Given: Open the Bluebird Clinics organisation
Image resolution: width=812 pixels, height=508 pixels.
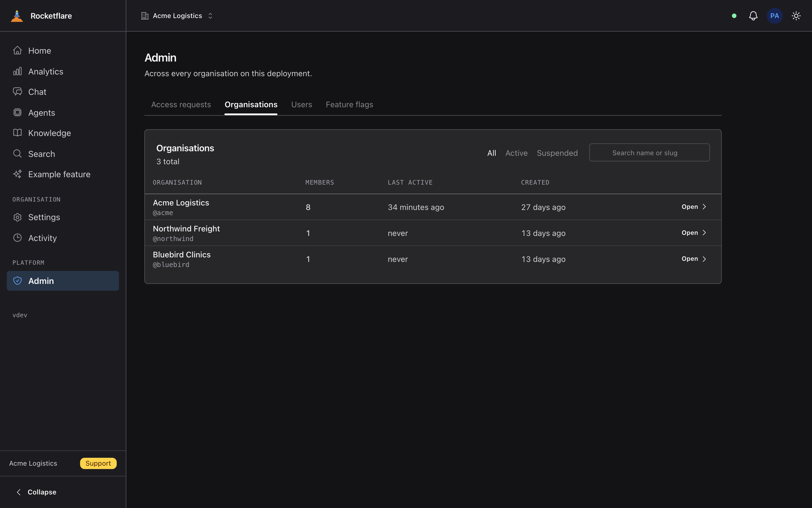Looking at the screenshot, I should tap(694, 259).
